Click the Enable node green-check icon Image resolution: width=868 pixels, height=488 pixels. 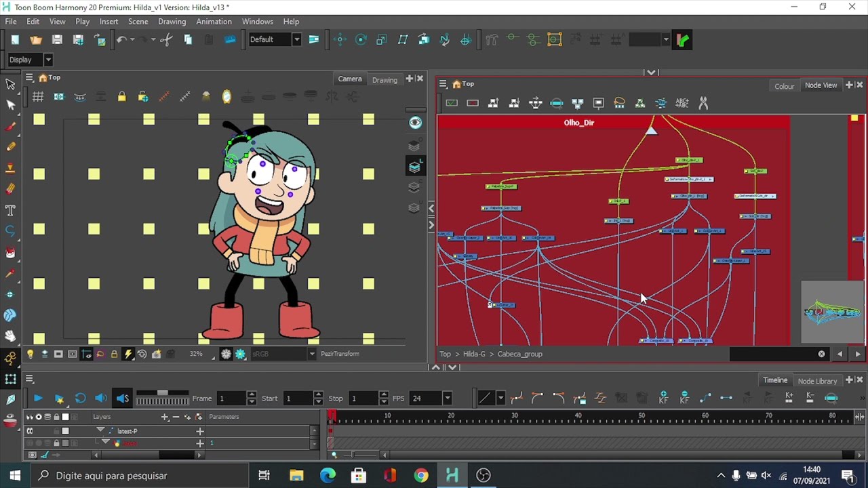point(452,103)
